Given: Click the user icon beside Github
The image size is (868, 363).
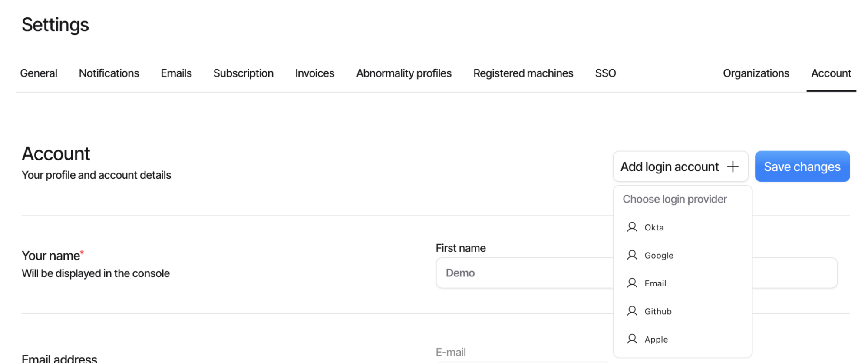Looking at the screenshot, I should (x=632, y=311).
